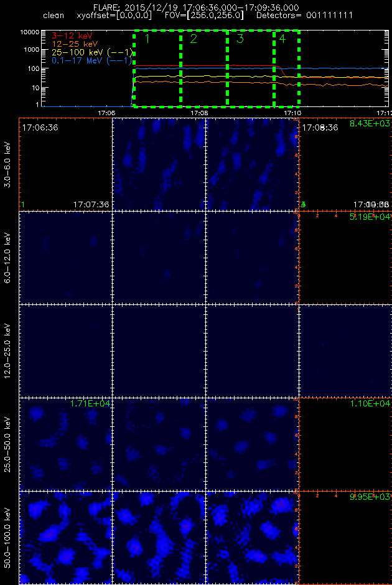Screen dimensions: 392x585
Task: Open the 6.0-12.0 keV image for interval 1
Action: (x=65, y=258)
